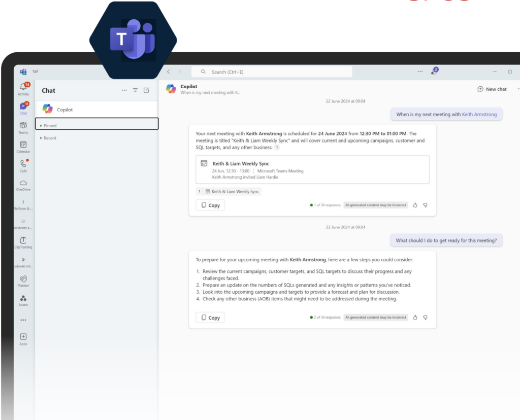The image size is (520, 420).
Task: Open the Incidents app in sidebar
Action: tap(23, 224)
